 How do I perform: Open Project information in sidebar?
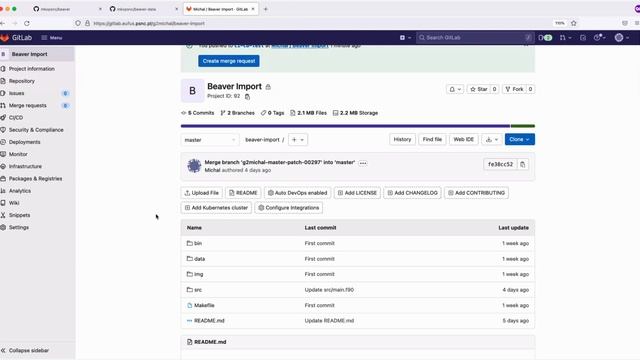click(x=32, y=69)
